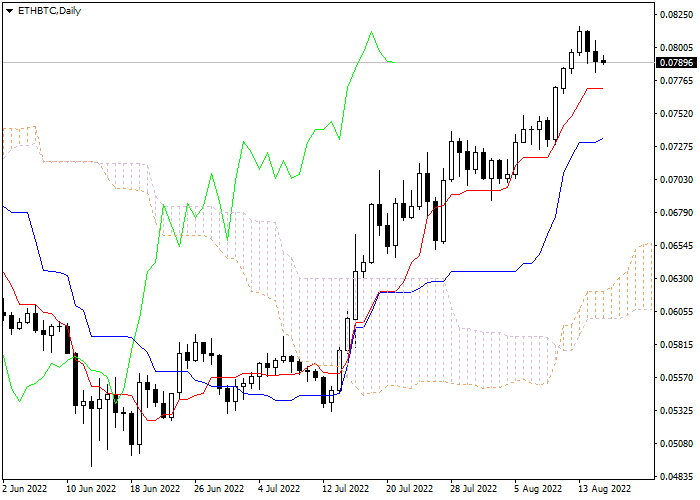This screenshot has width=700, height=500.
Task: Click the 0.08250 price axis label
Action: [x=677, y=15]
